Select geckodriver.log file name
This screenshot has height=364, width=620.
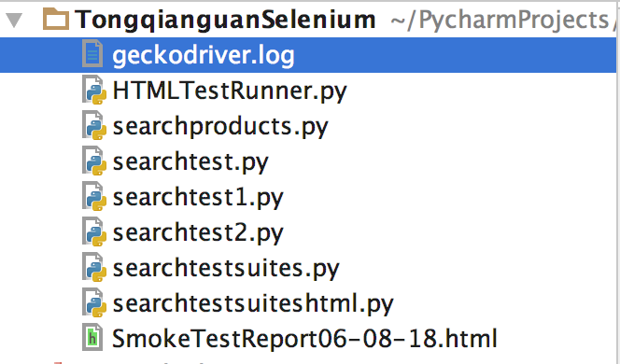204,55
